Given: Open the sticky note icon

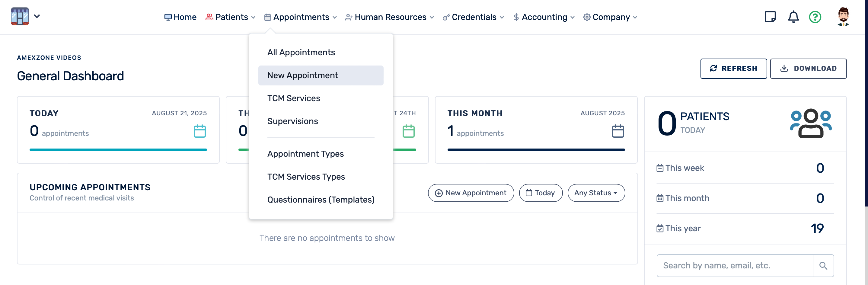Looking at the screenshot, I should [770, 17].
